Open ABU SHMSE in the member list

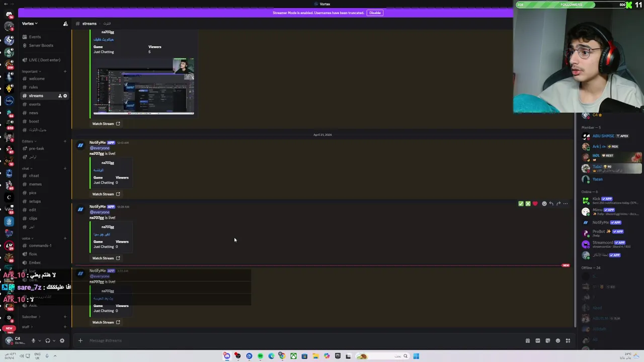click(611, 136)
